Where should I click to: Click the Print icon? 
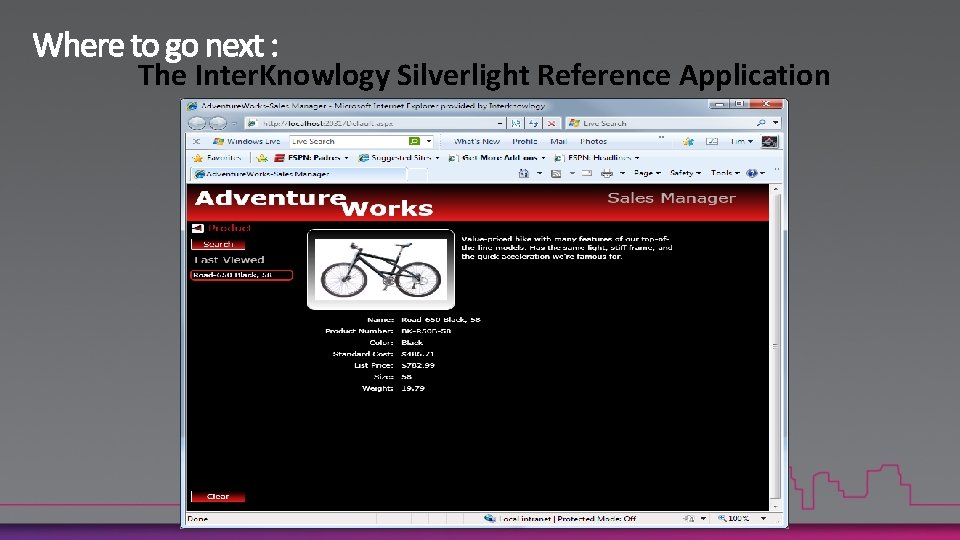tap(607, 174)
